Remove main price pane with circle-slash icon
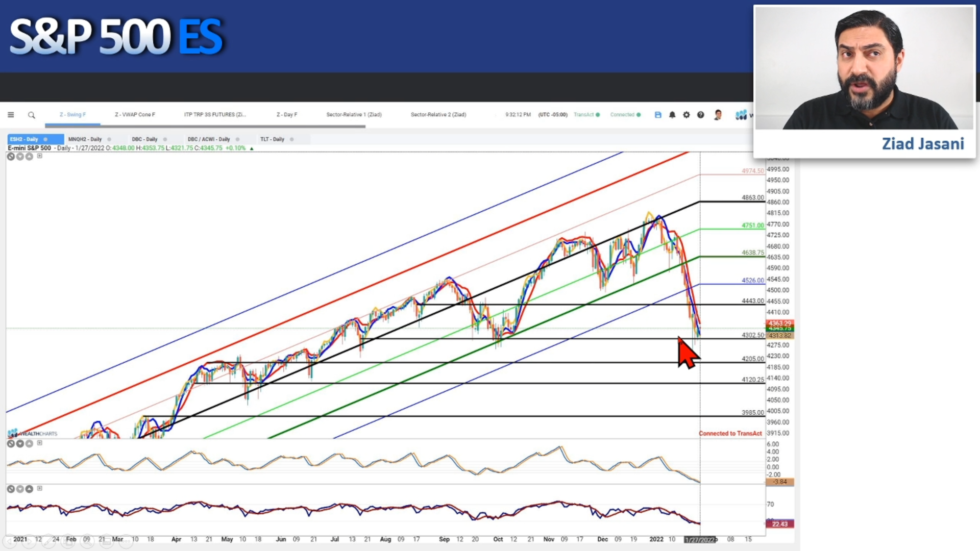This screenshot has width=980, height=551. [11, 157]
